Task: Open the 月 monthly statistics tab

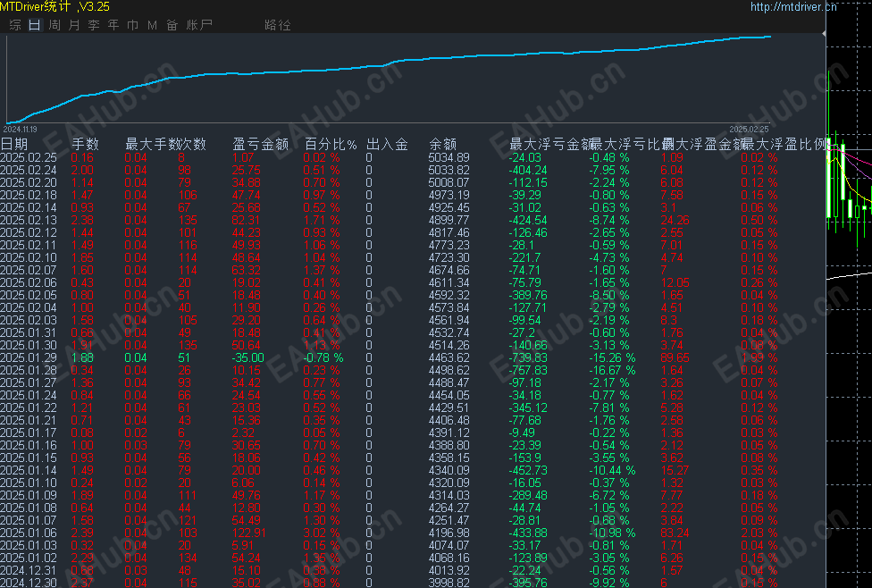Action: 74,25
